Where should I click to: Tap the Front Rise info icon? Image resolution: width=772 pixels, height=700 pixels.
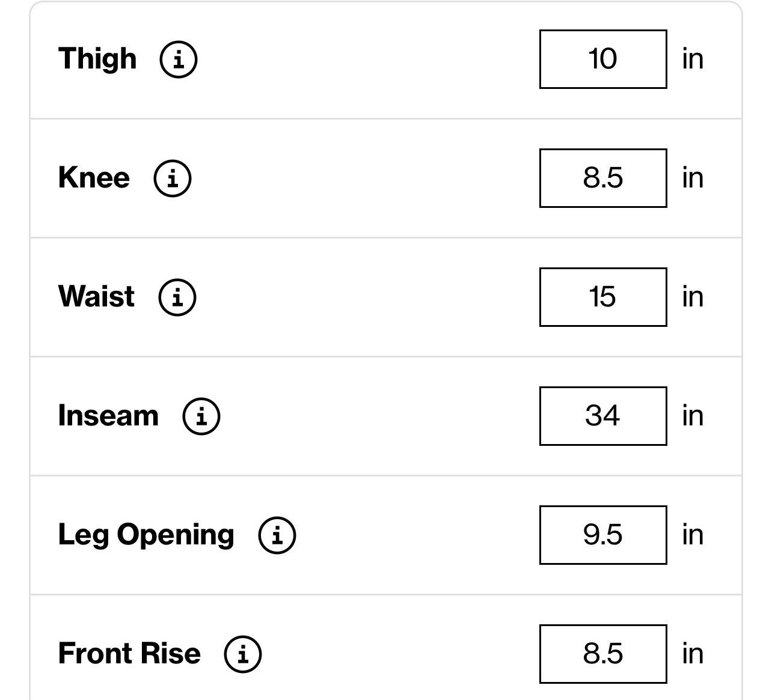(243, 654)
